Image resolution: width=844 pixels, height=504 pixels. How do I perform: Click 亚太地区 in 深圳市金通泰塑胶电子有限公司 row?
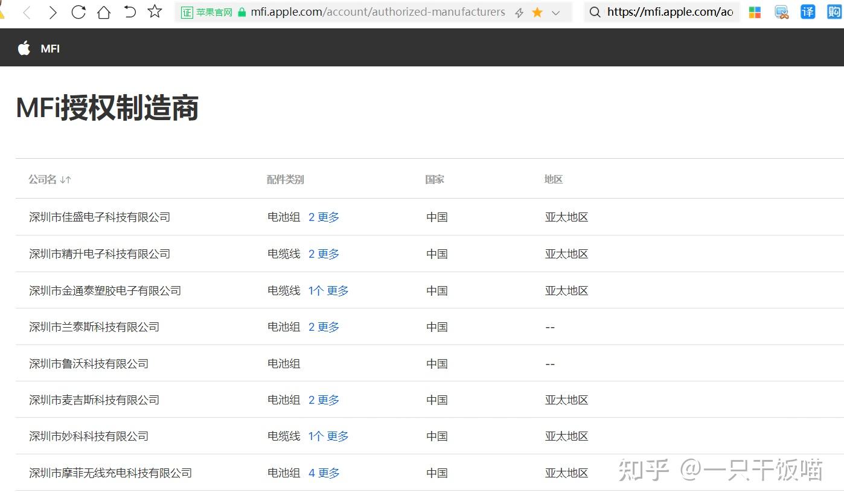pos(566,291)
